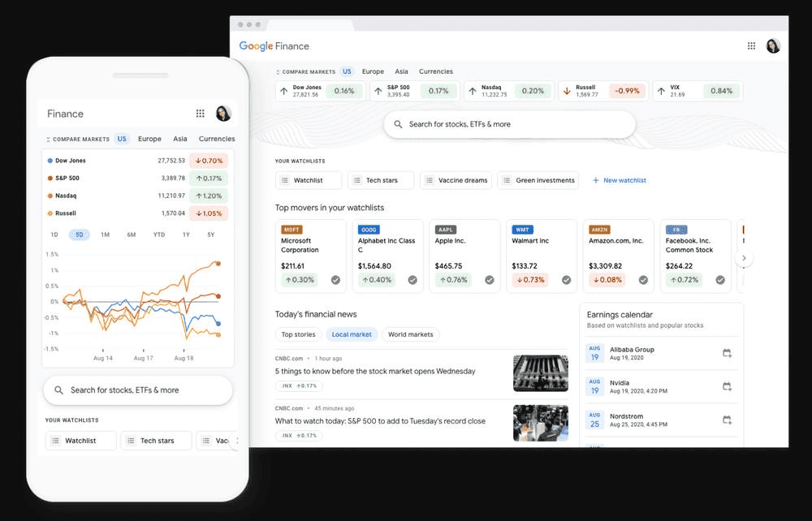Viewport: 812px width, 521px height.
Task: Select 5D range on phone chart
Action: click(x=80, y=235)
